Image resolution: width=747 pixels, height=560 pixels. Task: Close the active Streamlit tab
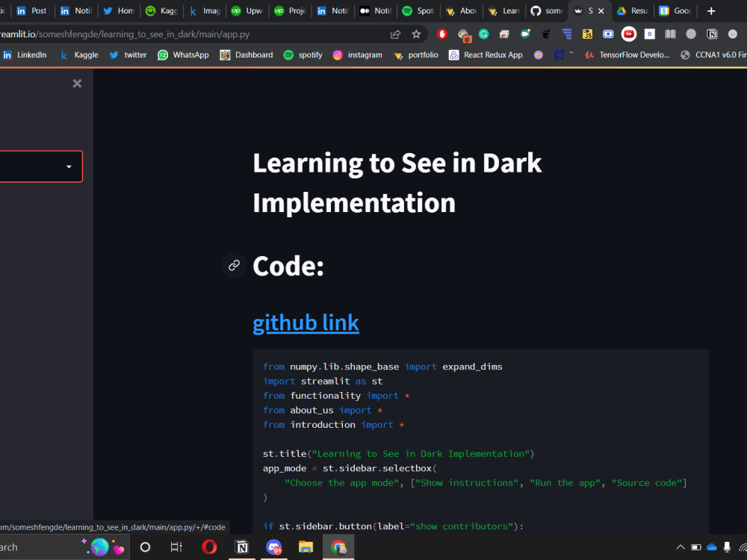pos(601,11)
